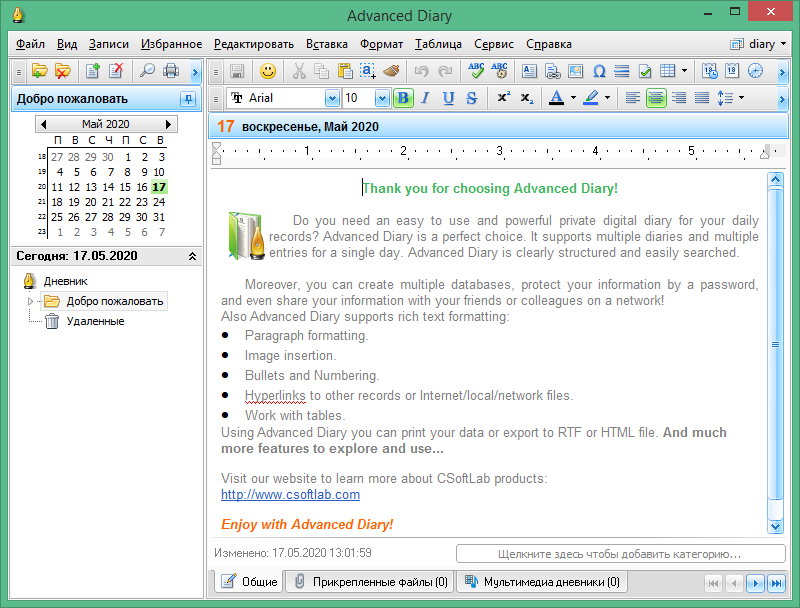The width and height of the screenshot is (800, 608).
Task: Open the Arial font name dropdown
Action: [332, 98]
